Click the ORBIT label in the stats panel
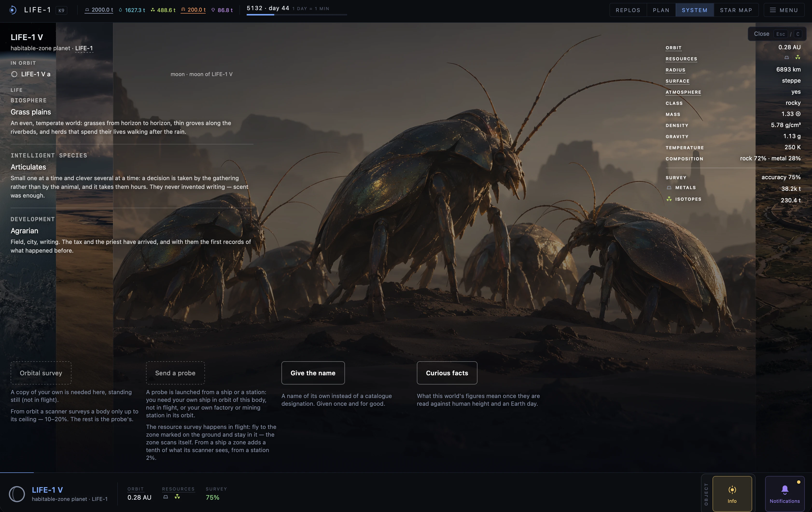The image size is (812, 512). point(673,48)
